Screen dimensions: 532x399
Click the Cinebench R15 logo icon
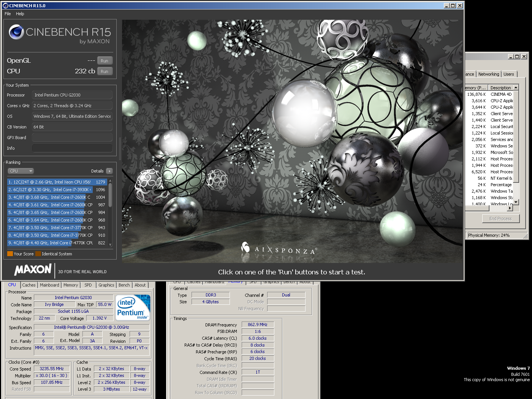[16, 32]
